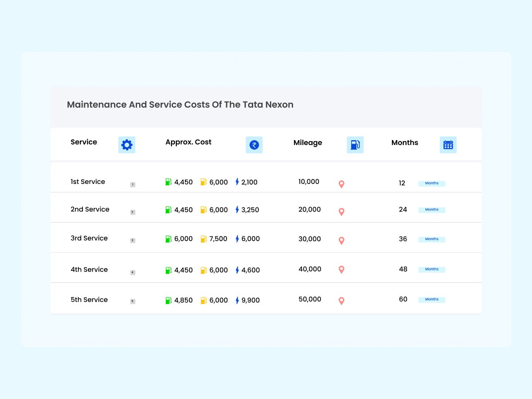Image resolution: width=532 pixels, height=399 pixels.
Task: Click the calendar icon beside Months header
Action: (x=448, y=145)
